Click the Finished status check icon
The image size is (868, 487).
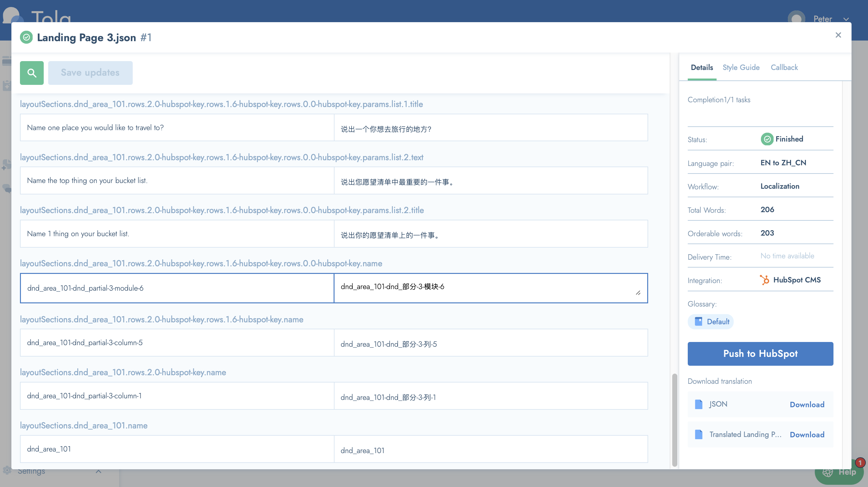[767, 139]
